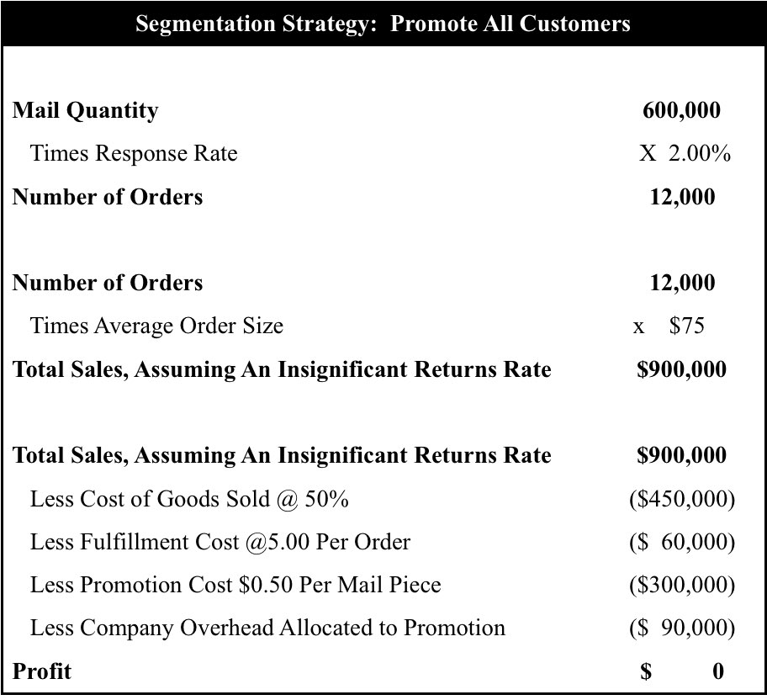The width and height of the screenshot is (767, 700).
Task: Click the Segmentation Strategy title header
Action: click(x=383, y=24)
